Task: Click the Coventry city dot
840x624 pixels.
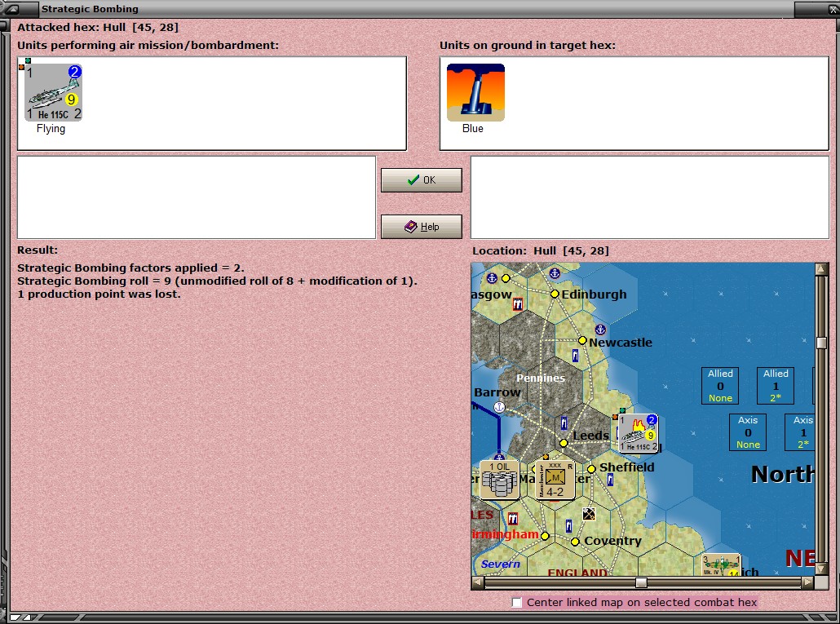Action: tap(575, 542)
